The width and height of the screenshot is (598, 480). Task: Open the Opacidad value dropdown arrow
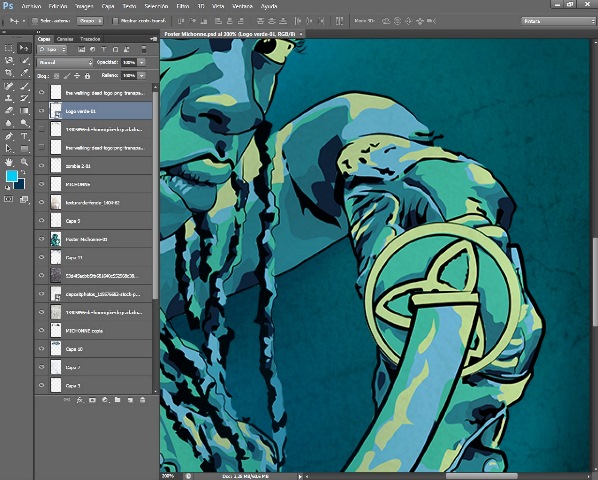141,62
